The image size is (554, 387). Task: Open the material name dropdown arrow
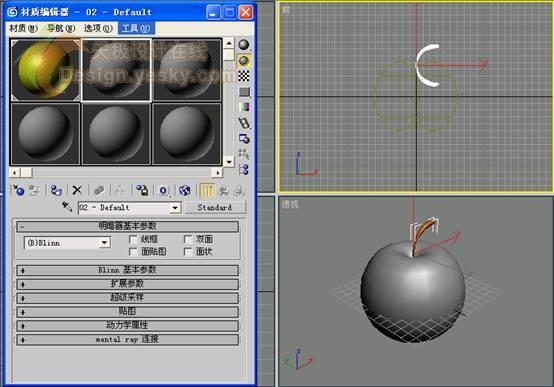pos(175,208)
